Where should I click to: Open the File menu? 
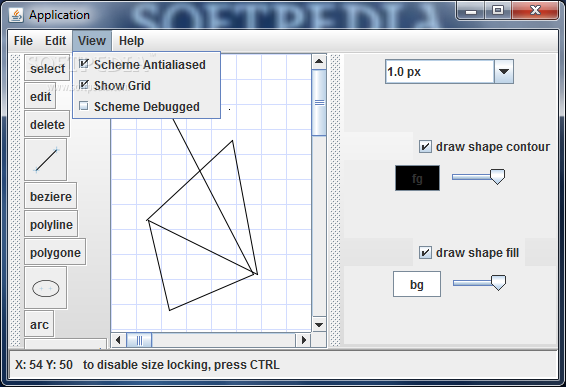[23, 41]
